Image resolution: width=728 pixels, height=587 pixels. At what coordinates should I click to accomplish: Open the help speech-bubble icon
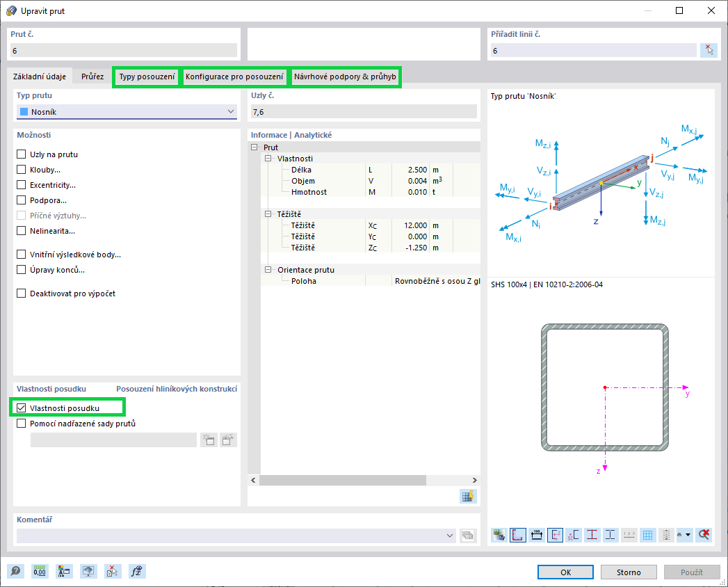tap(16, 571)
